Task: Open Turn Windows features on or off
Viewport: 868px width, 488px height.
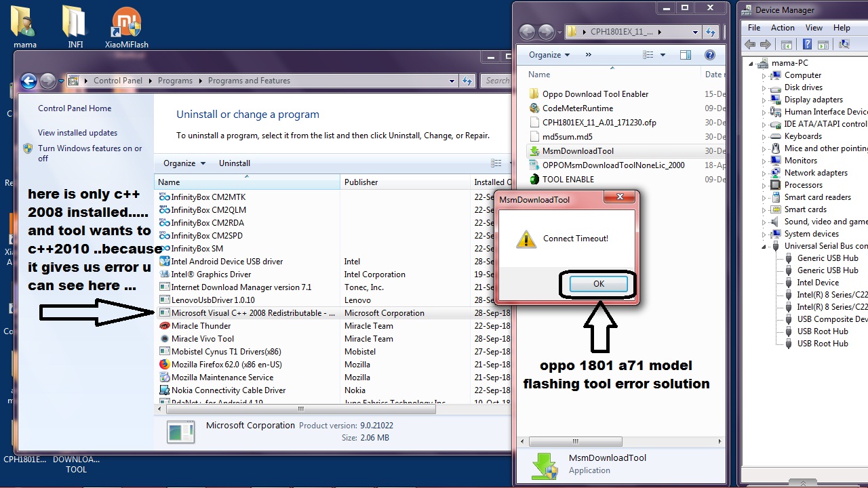Action: tap(90, 153)
